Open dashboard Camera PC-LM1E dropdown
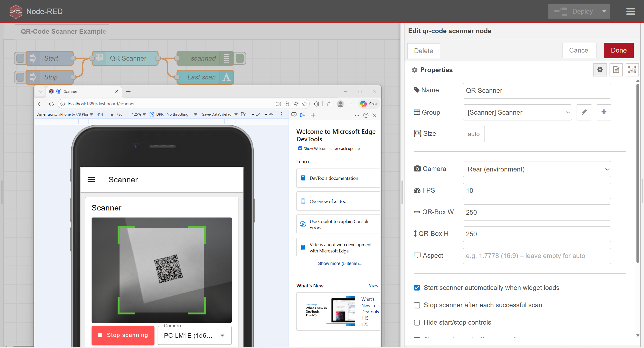Image resolution: width=644 pixels, height=348 pixels. pyautogui.click(x=194, y=335)
